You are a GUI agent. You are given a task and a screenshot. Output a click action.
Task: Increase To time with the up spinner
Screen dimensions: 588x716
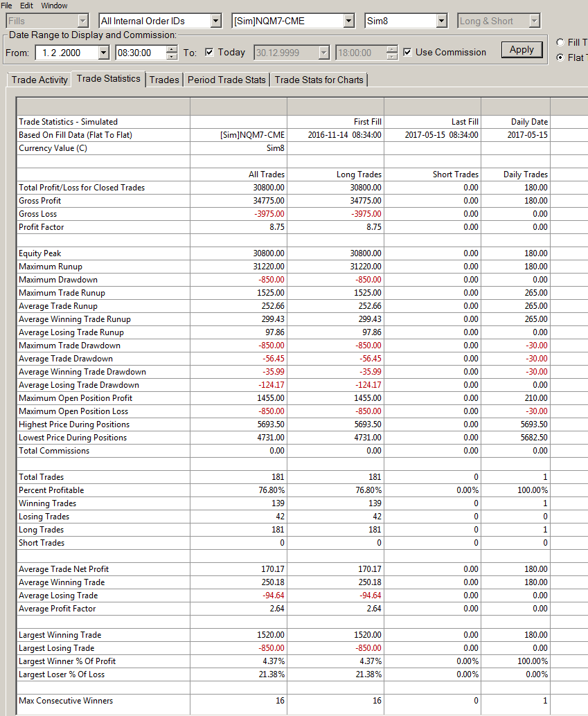(392, 49)
